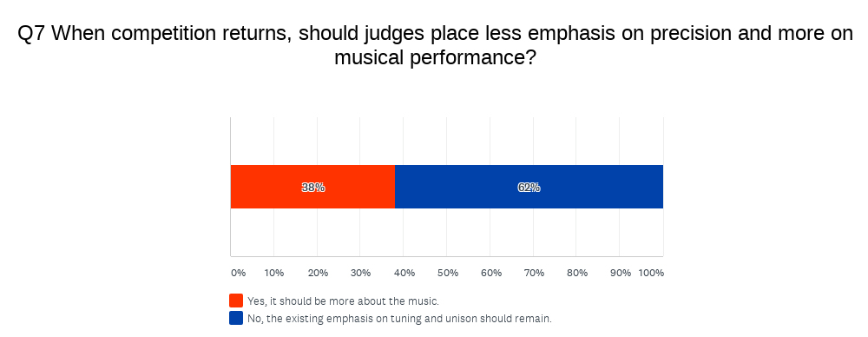Click the Q7 question title text
The height and width of the screenshot is (337, 868).
435,45
